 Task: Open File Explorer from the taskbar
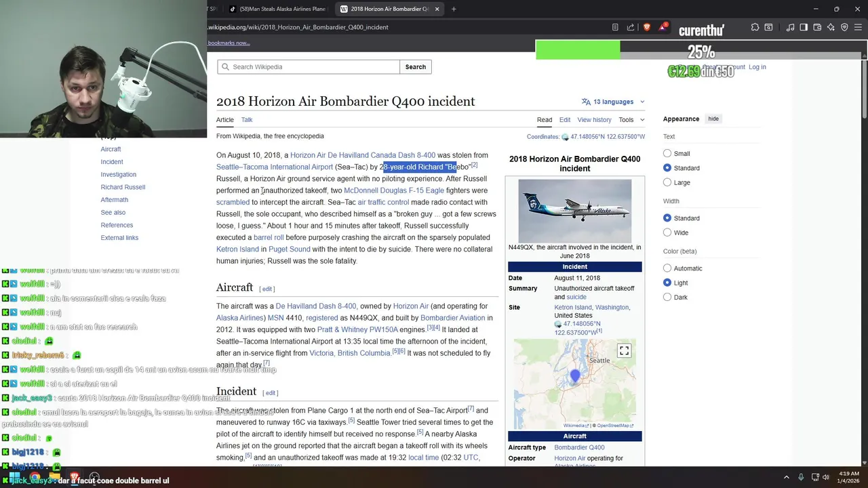tap(54, 477)
